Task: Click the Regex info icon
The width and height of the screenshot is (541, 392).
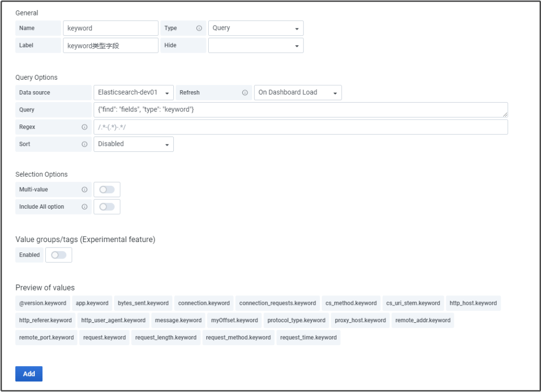Action: 85,127
